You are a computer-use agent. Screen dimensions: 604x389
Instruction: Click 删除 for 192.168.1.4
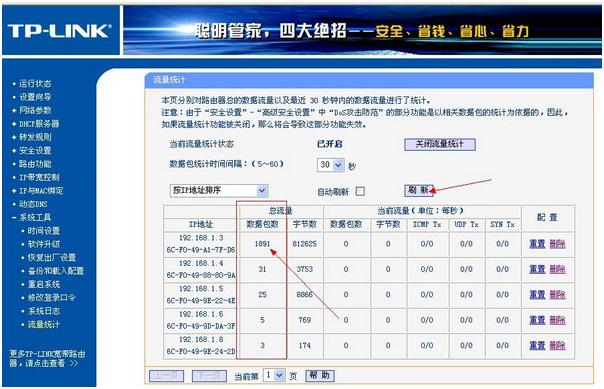[x=557, y=269]
